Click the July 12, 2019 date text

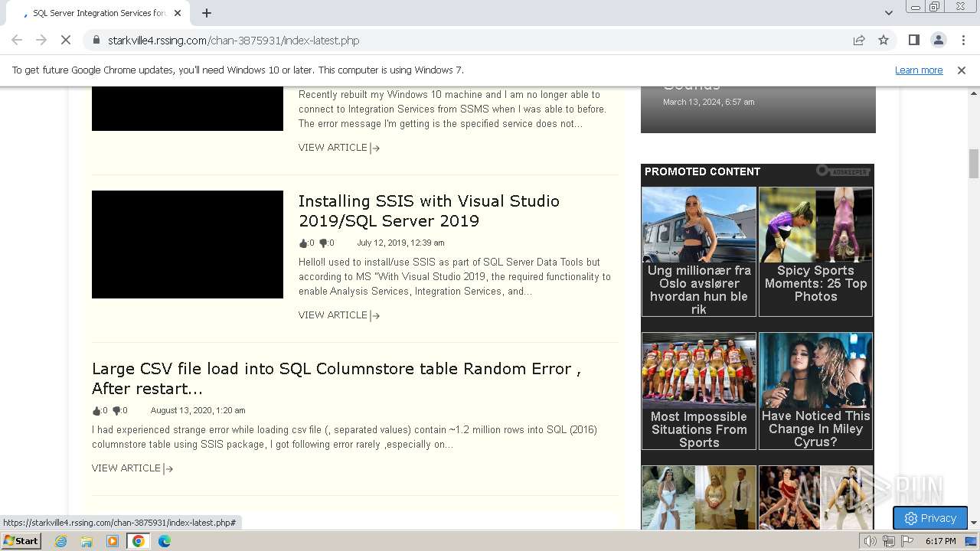(x=400, y=243)
